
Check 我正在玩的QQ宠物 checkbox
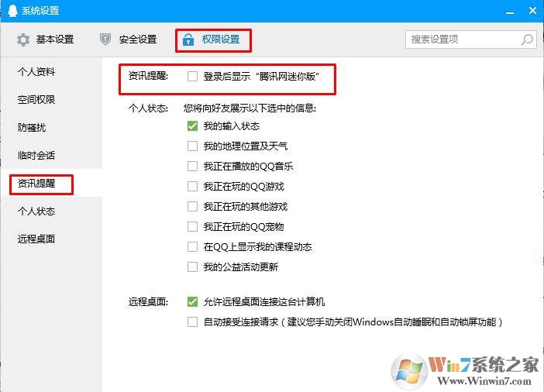click(x=192, y=226)
